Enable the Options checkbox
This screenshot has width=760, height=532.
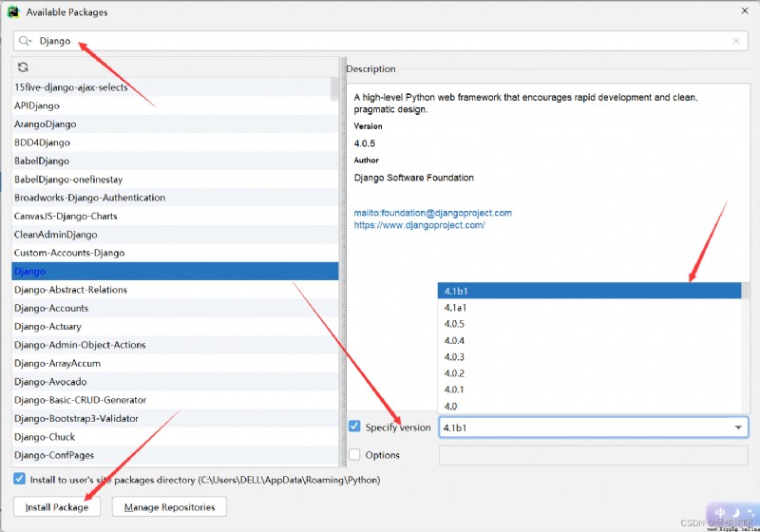tap(354, 454)
